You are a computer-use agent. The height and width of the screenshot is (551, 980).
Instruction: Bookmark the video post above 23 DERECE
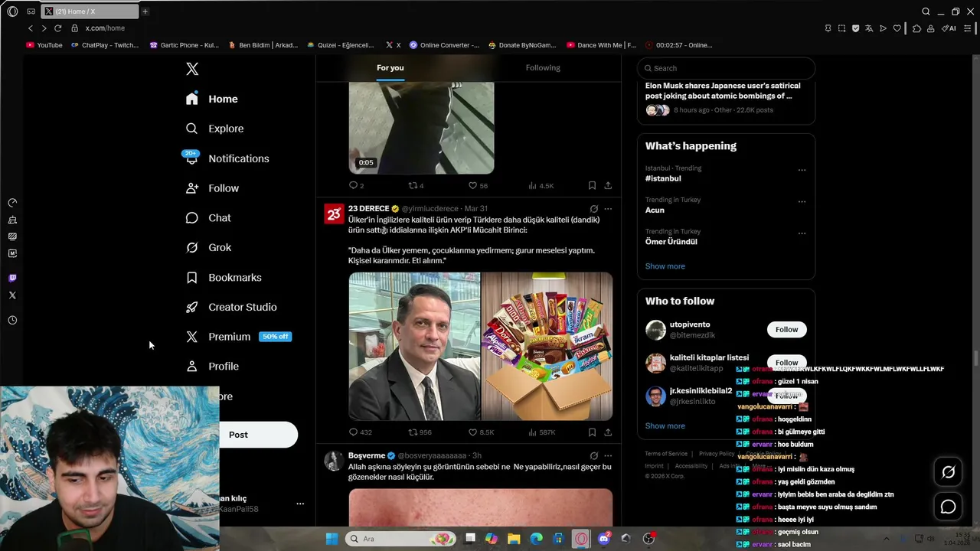click(592, 186)
